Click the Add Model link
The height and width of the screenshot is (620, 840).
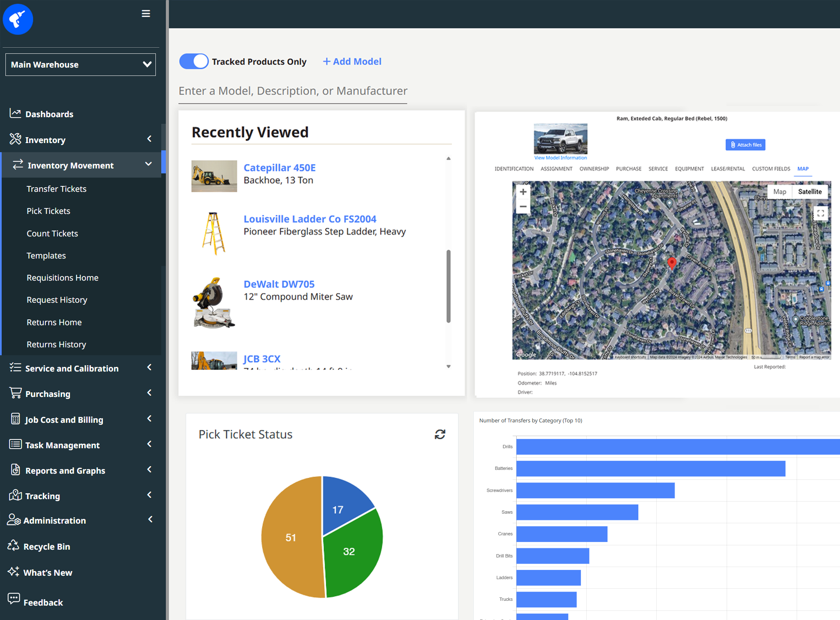point(352,62)
